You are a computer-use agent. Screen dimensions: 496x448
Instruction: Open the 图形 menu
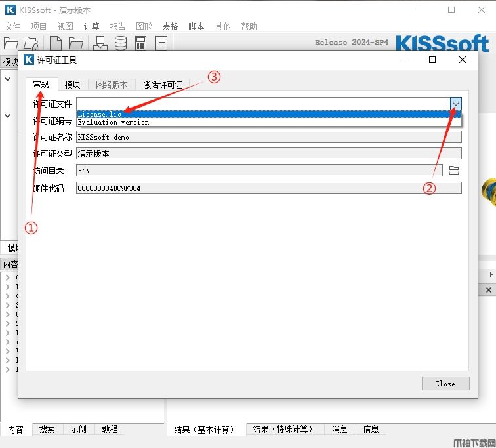pos(144,26)
